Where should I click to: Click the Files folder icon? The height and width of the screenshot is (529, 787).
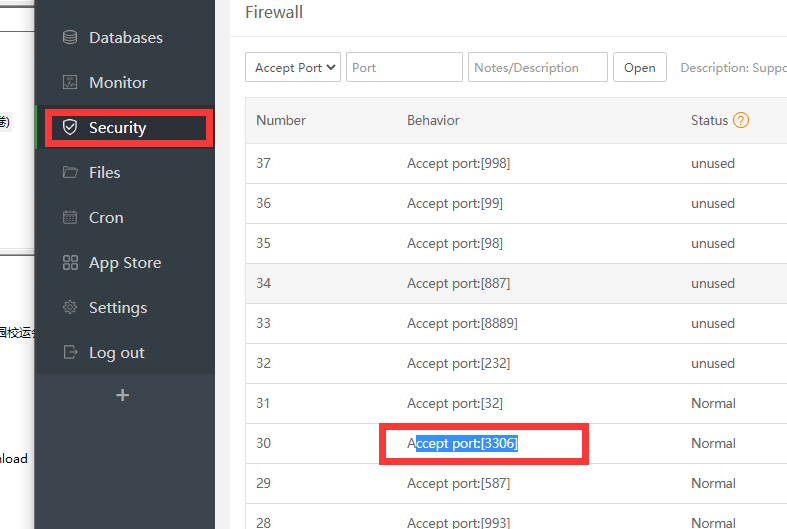pos(70,173)
